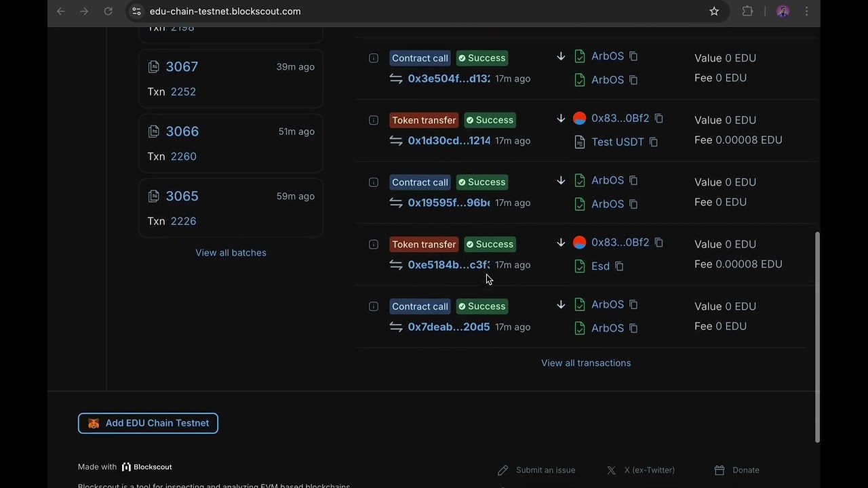Bookmark this page with star icon
Viewport: 868px width, 488px height.
(x=714, y=12)
